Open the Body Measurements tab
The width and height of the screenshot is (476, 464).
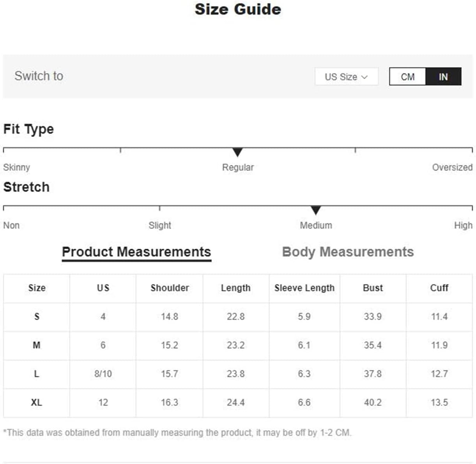click(348, 252)
